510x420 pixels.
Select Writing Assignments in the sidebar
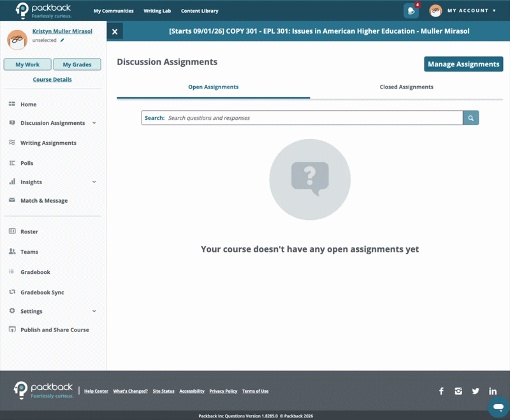pos(48,143)
